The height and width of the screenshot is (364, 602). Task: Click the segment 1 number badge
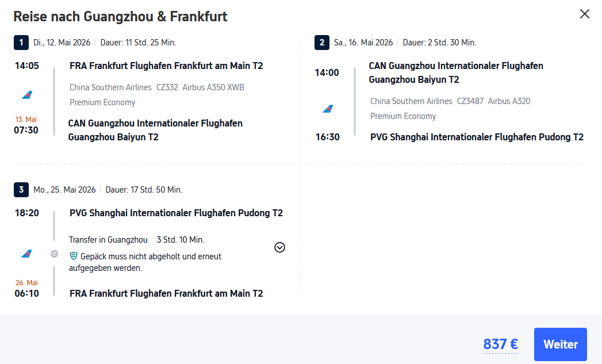(21, 43)
